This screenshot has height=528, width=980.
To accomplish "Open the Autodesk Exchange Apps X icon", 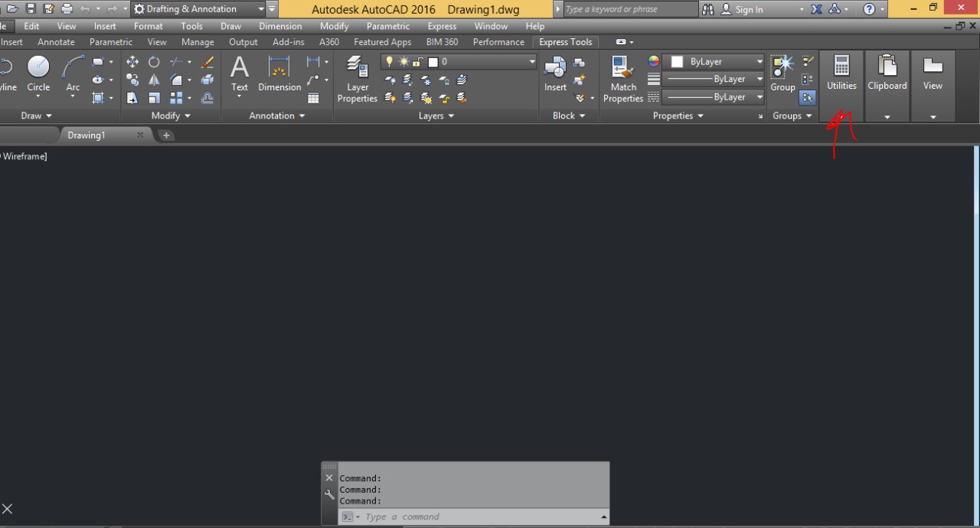I will pyautogui.click(x=817, y=9).
